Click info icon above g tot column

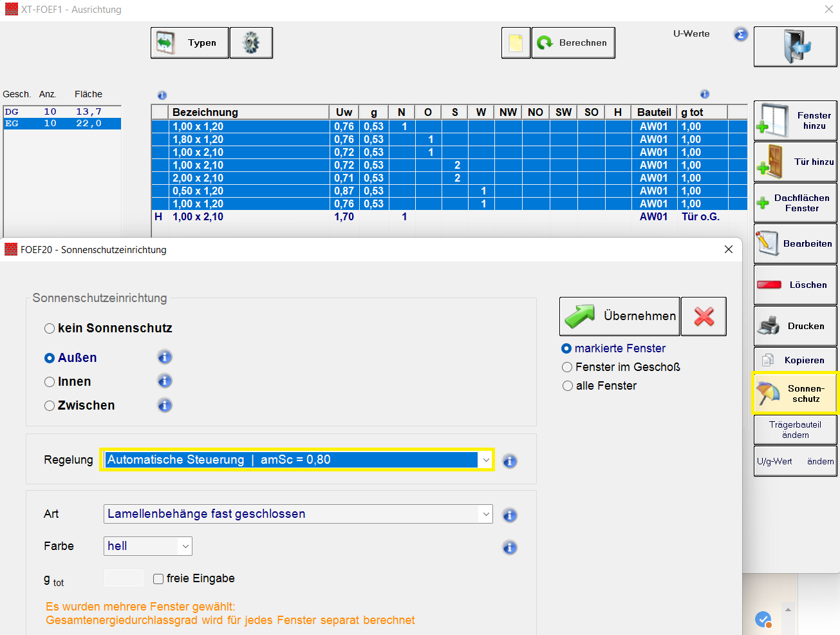click(x=705, y=94)
